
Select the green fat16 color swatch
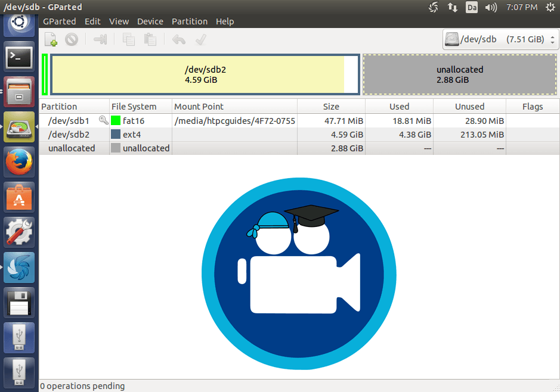(116, 121)
